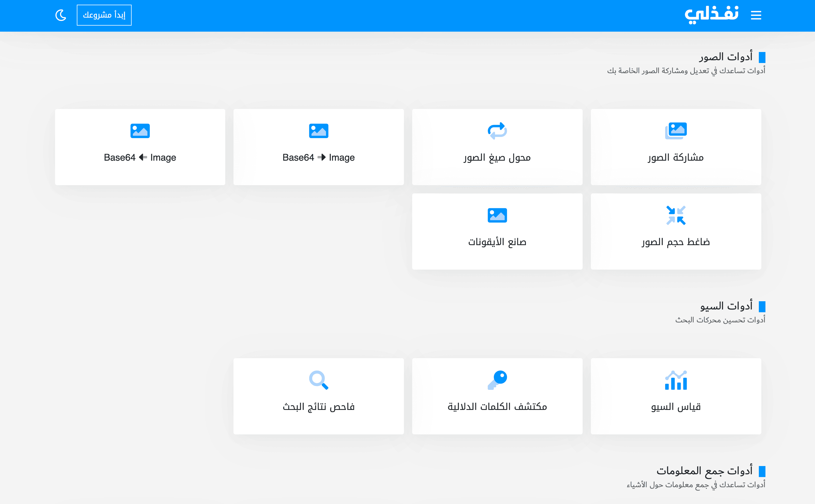Click text أدوات تحسين محركات البحث
The image size is (815, 504).
click(x=720, y=320)
